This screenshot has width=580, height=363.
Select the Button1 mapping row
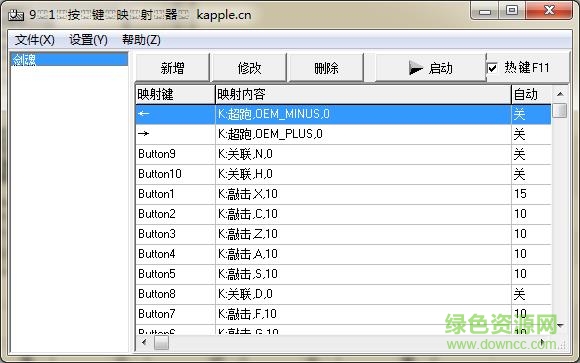pyautogui.click(x=343, y=194)
